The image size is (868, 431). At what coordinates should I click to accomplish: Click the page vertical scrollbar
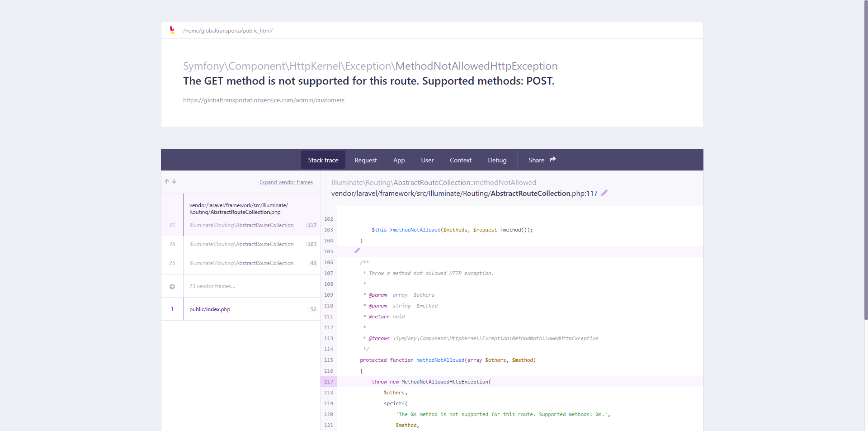pyautogui.click(x=865, y=181)
